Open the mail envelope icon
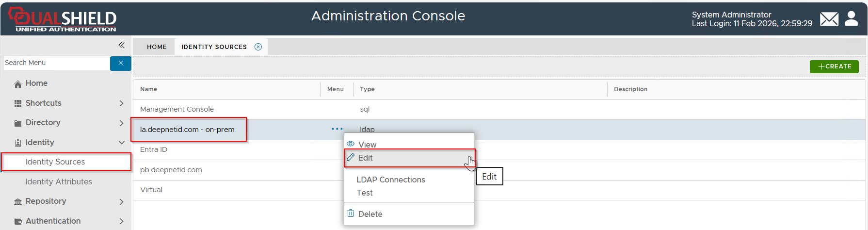The width and height of the screenshot is (868, 230). (829, 19)
